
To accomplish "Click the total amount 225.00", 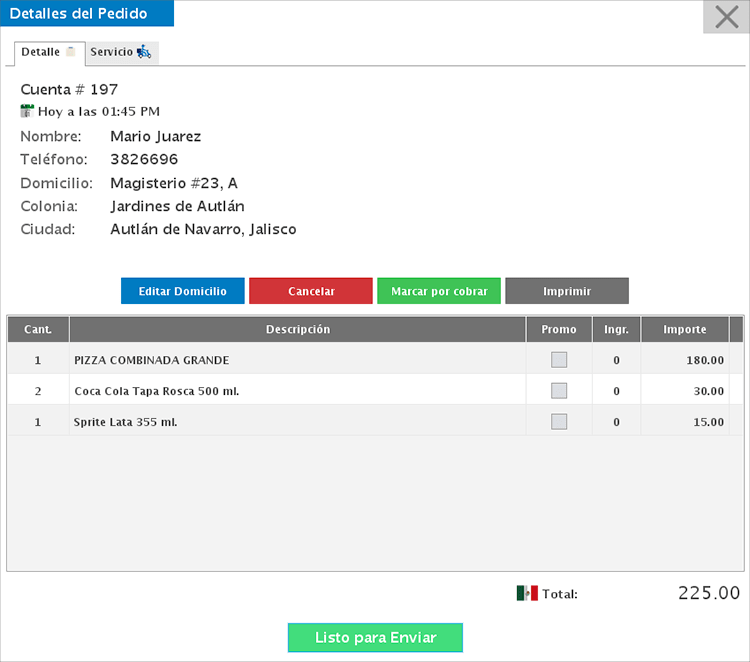I will click(x=709, y=593).
